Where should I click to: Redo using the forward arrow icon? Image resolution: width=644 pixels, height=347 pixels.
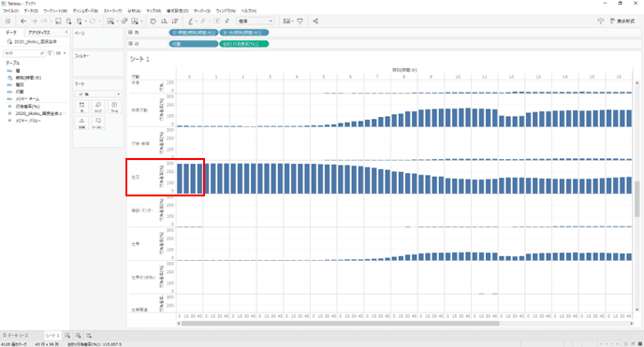coord(34,21)
